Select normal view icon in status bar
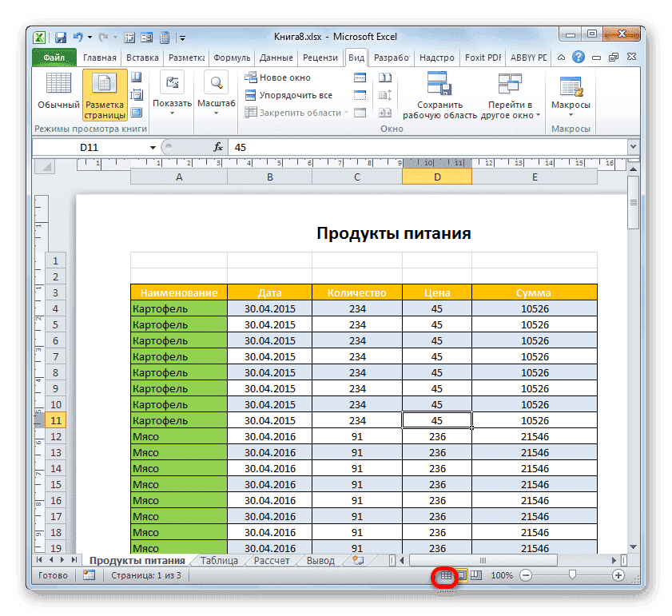 447,575
